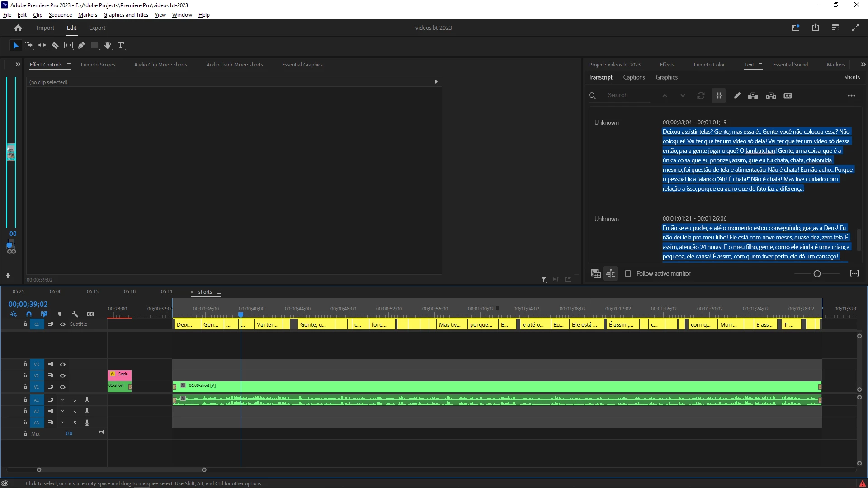868x488 pixels.
Task: Open timeline wrench display settings
Action: point(75,314)
